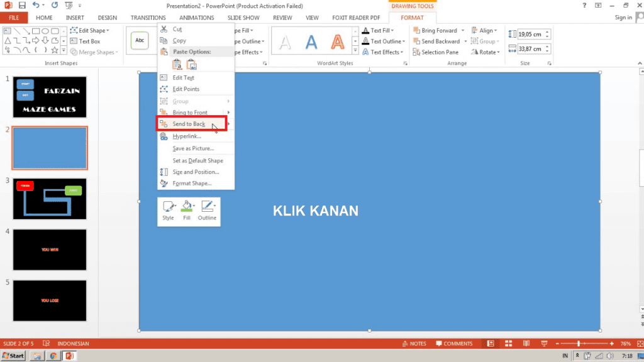Open Reading View from status bar
This screenshot has height=362, width=644.
(x=526, y=344)
